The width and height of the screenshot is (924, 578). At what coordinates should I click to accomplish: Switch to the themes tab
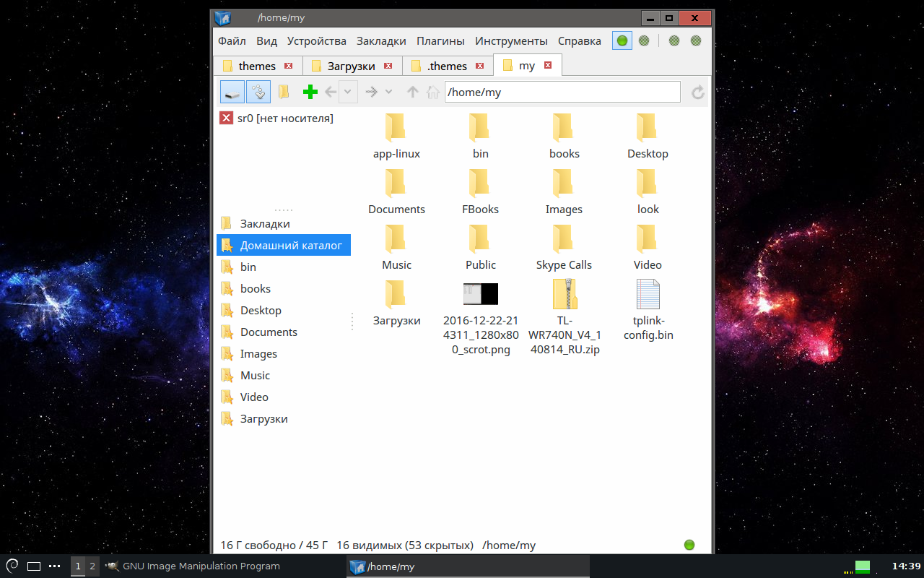pos(258,66)
